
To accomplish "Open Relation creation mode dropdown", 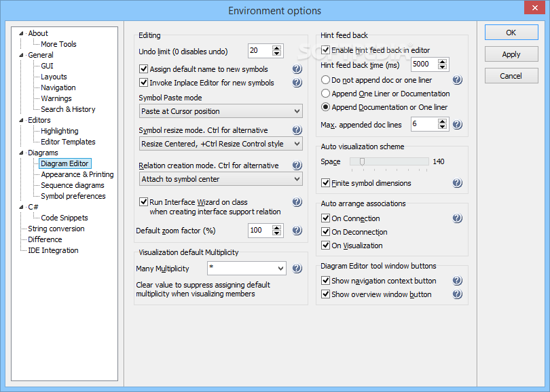I will [x=221, y=179].
